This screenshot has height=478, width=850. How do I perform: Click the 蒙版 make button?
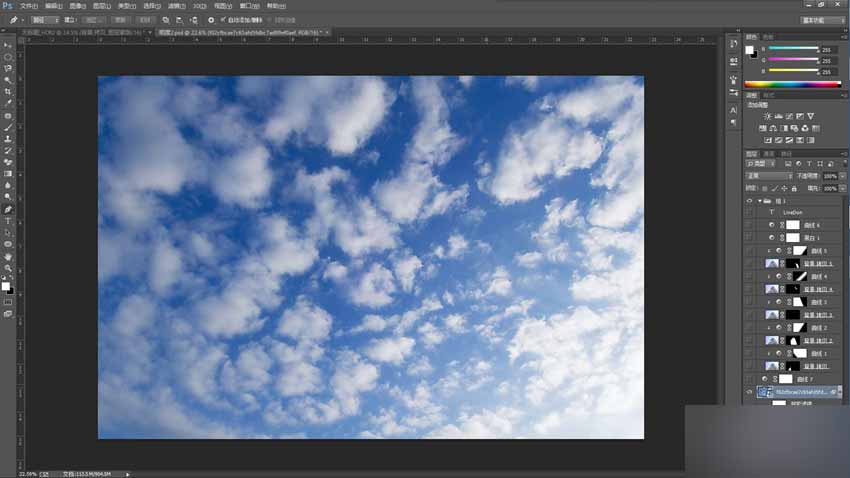click(120, 20)
